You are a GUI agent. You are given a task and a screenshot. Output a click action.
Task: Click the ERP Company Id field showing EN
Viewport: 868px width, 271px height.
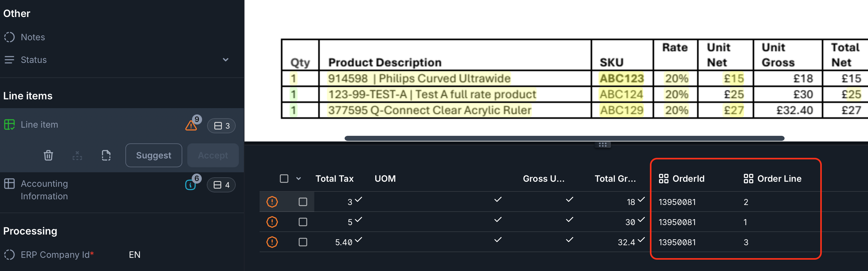click(x=135, y=254)
